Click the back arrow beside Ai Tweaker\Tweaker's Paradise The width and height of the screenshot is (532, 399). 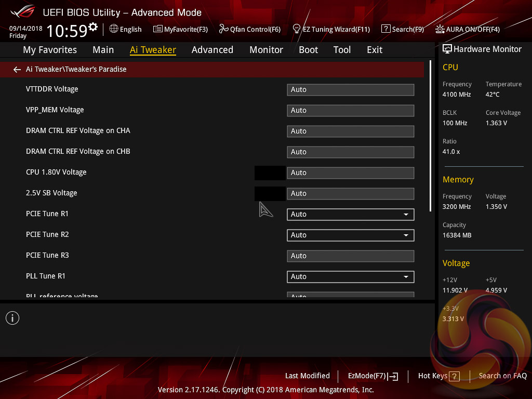pyautogui.click(x=17, y=70)
